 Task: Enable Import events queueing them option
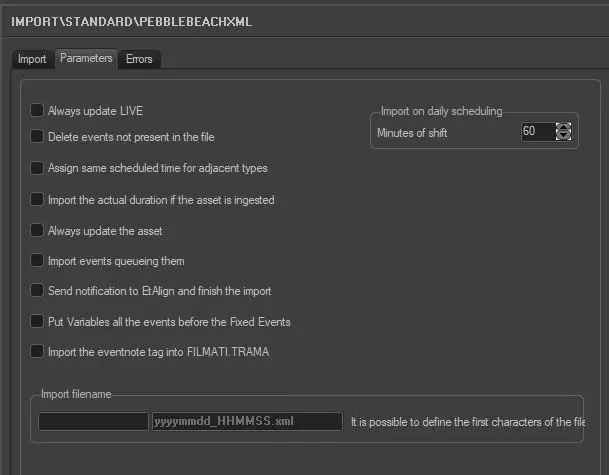pos(37,261)
